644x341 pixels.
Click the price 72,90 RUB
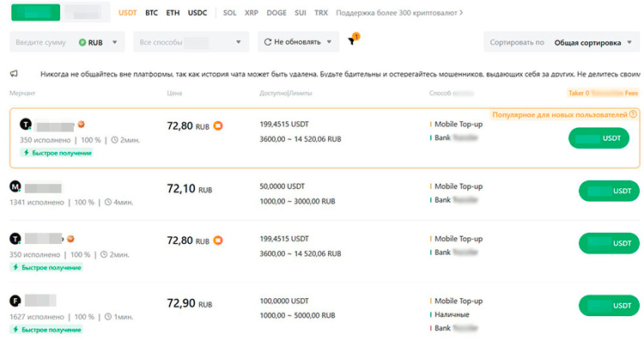[190, 303]
